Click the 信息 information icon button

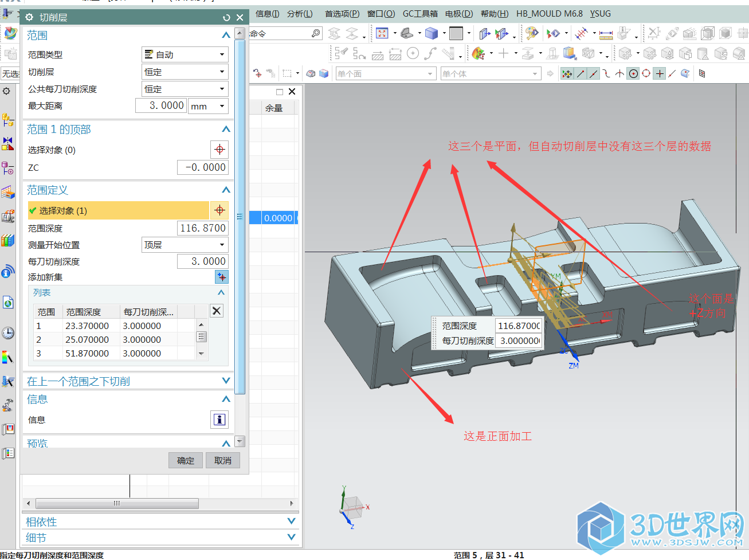click(219, 420)
